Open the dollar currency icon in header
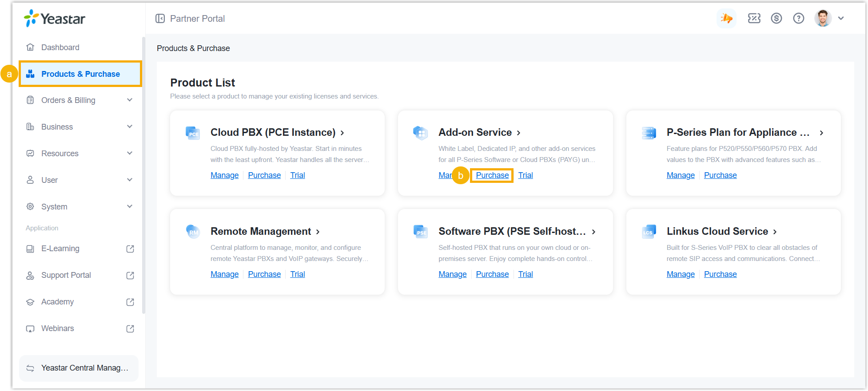 [x=776, y=19]
